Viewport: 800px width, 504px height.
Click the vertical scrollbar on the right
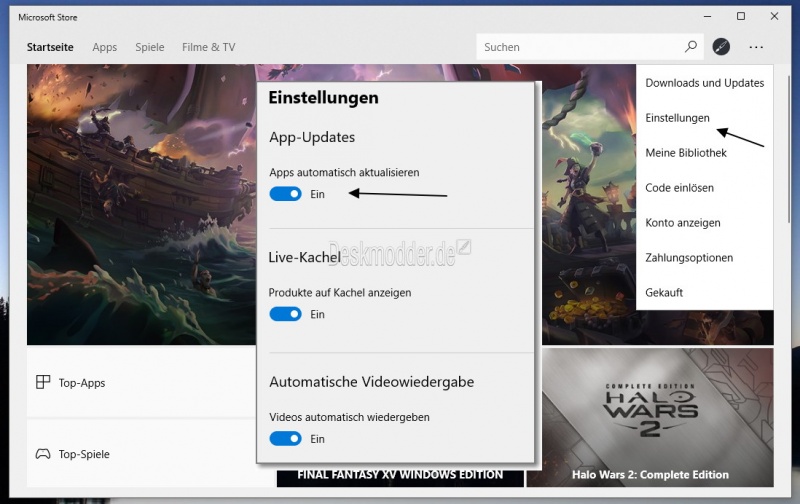[789, 148]
